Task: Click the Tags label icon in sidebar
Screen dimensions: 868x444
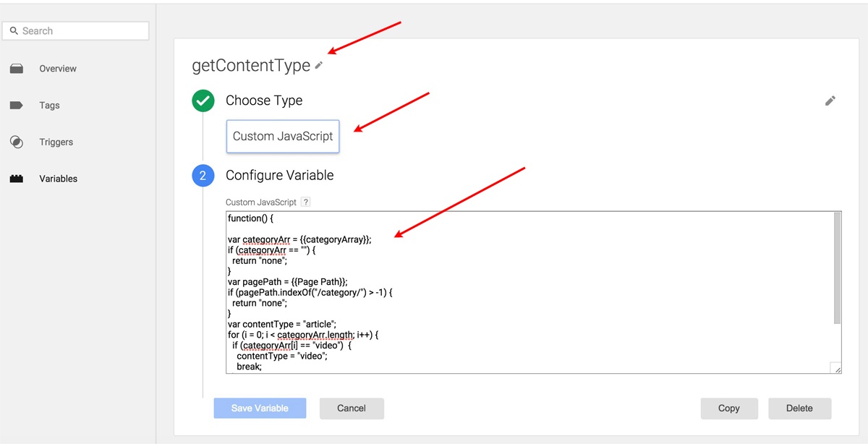Action: pyautogui.click(x=17, y=106)
